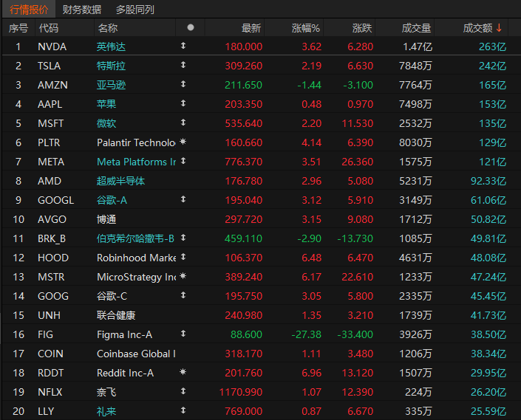Open the 多股同列 tab
This screenshot has width=521, height=420.
tap(135, 10)
